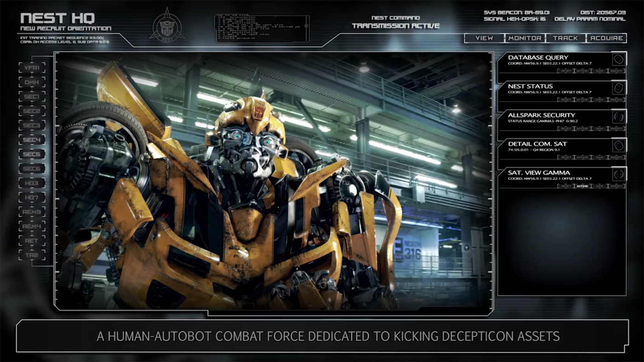Click RESET under Detail Com. Sat
Image resolution: width=644 pixels, height=362 pixels.
(x=566, y=157)
